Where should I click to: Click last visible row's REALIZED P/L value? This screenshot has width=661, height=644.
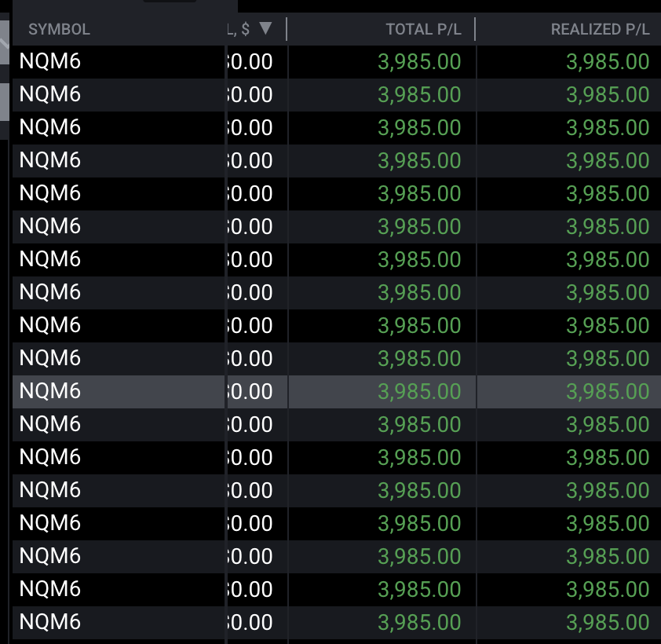click(608, 623)
